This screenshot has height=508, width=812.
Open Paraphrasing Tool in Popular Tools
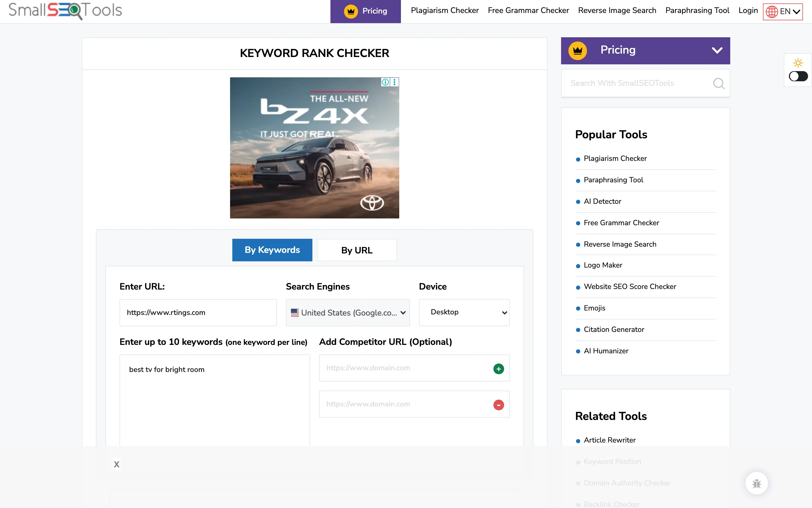click(613, 180)
